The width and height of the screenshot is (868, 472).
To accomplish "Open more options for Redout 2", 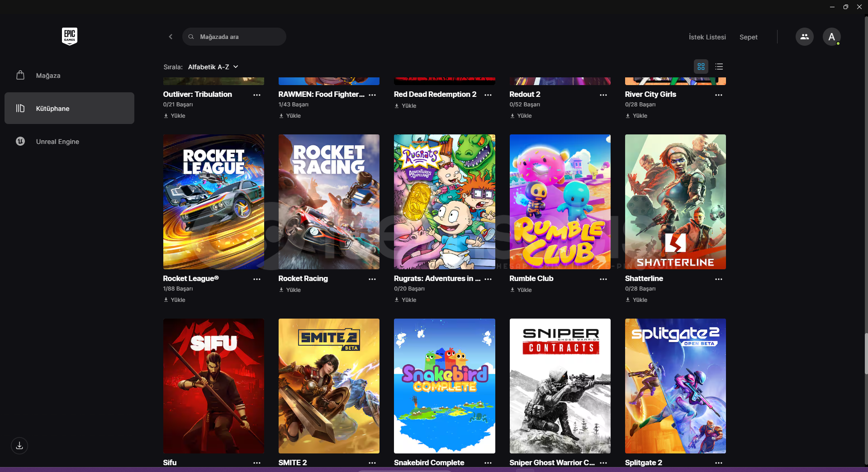I will 603,95.
